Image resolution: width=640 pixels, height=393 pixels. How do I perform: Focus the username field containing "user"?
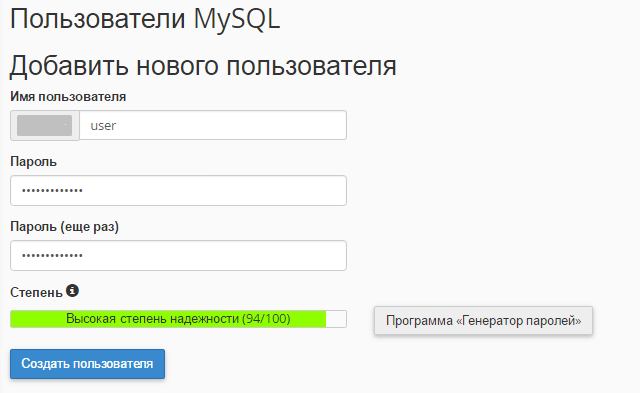[x=213, y=125]
